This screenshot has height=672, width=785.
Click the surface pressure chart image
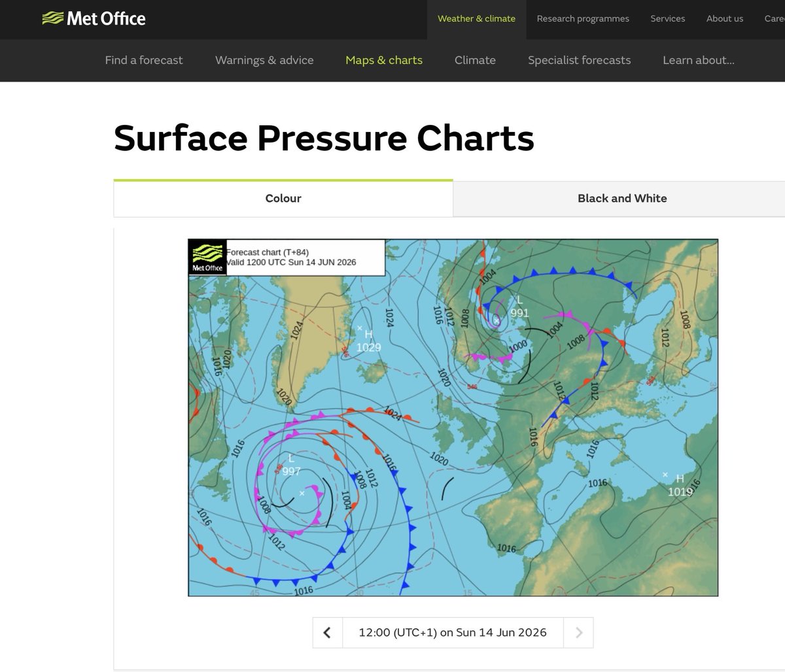(x=453, y=418)
